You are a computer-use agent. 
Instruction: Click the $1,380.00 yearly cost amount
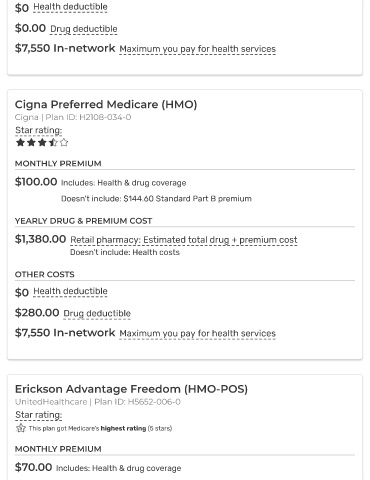coord(41,239)
